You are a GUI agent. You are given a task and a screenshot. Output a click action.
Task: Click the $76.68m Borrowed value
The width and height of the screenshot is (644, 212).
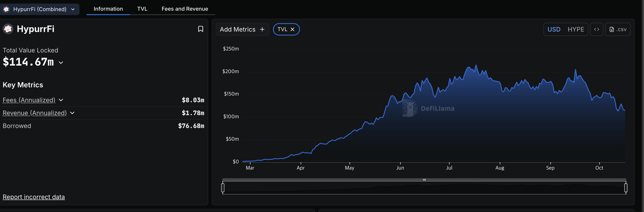[x=191, y=126]
